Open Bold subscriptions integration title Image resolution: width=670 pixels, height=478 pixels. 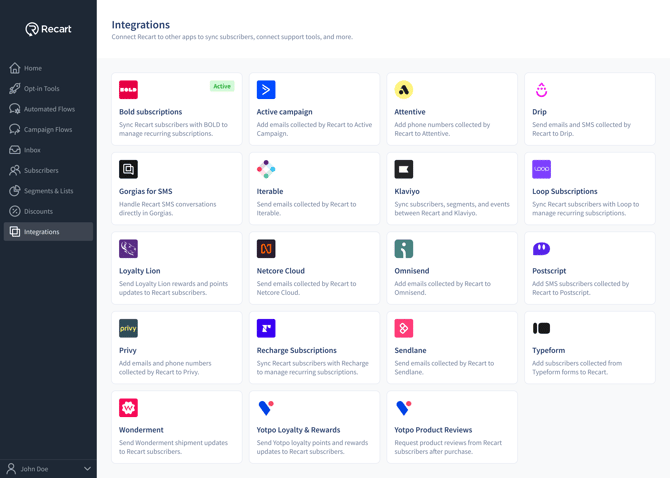(150, 112)
